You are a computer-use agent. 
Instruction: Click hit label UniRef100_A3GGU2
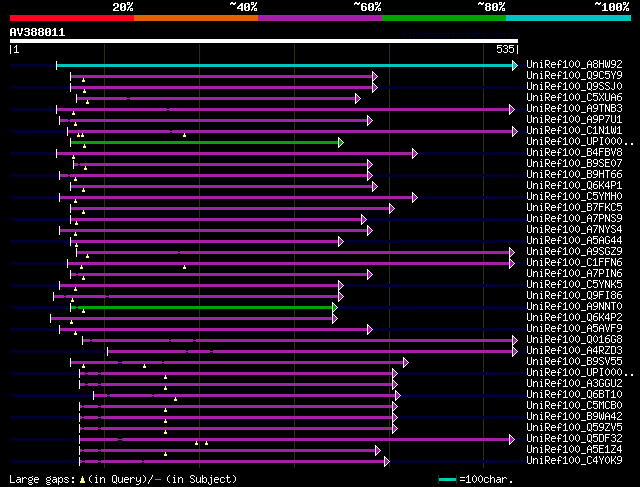click(574, 383)
